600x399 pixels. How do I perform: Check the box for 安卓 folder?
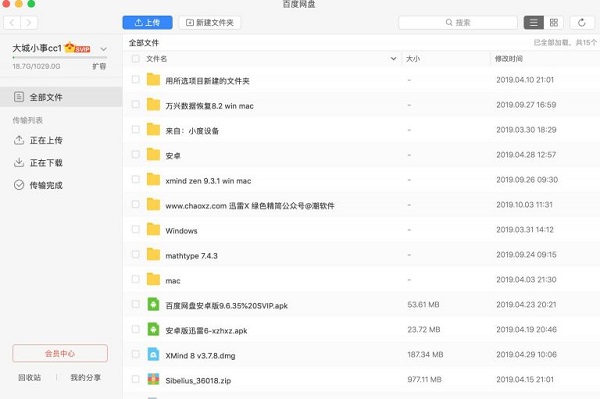pyautogui.click(x=135, y=154)
